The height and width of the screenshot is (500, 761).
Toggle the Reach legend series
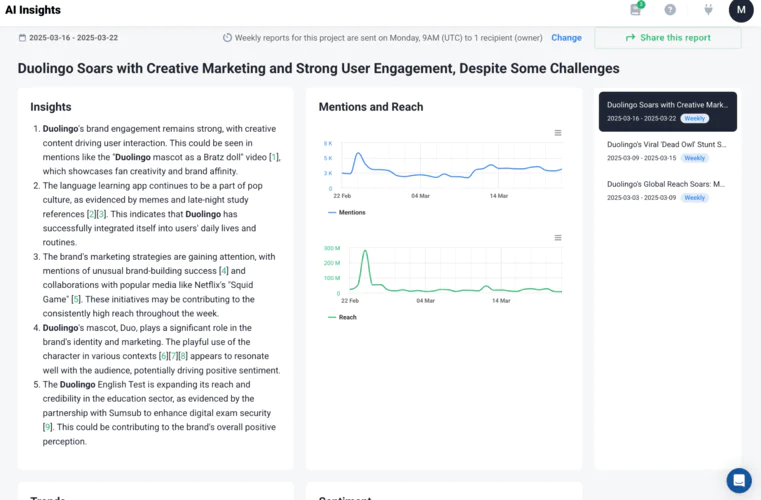pyautogui.click(x=342, y=317)
